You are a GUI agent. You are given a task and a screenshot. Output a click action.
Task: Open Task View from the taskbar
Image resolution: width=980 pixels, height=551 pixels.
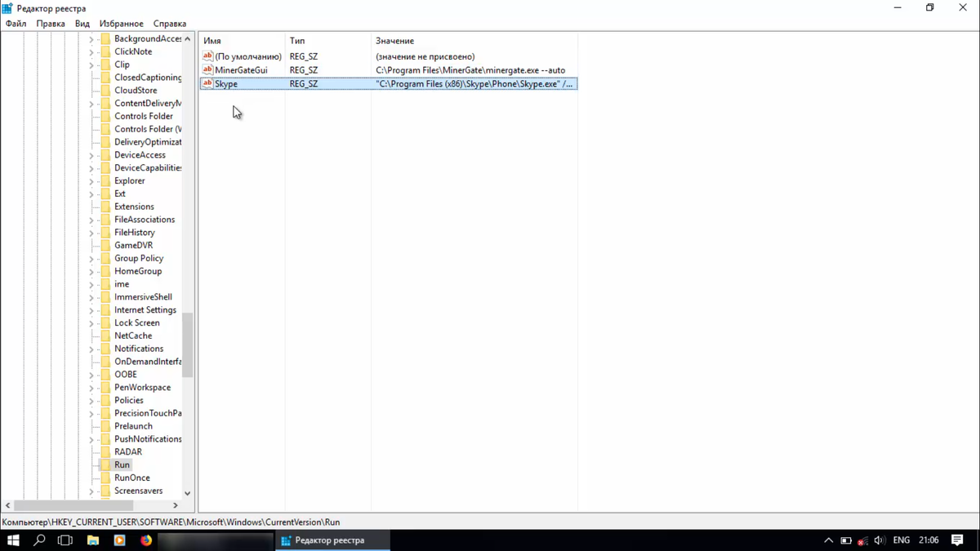(65, 540)
